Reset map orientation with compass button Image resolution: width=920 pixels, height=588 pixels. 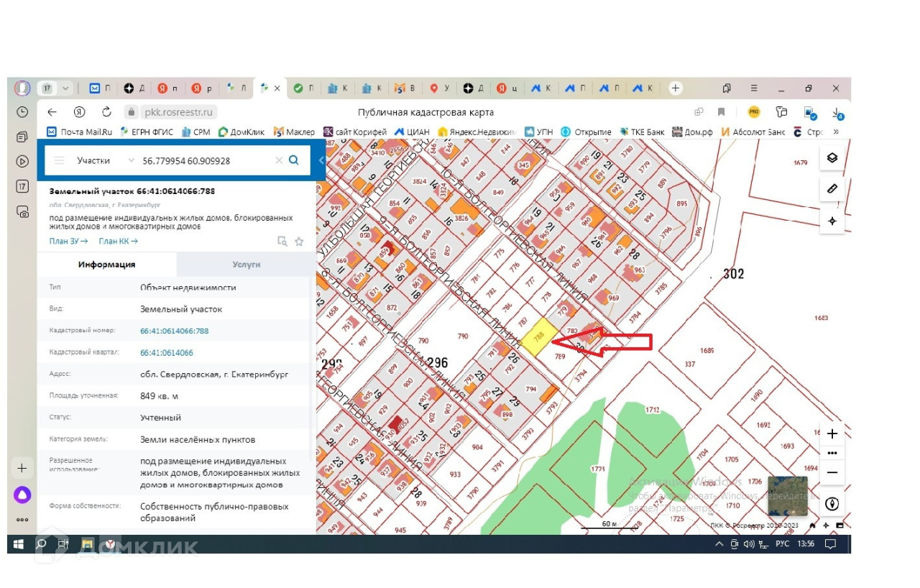(x=832, y=504)
